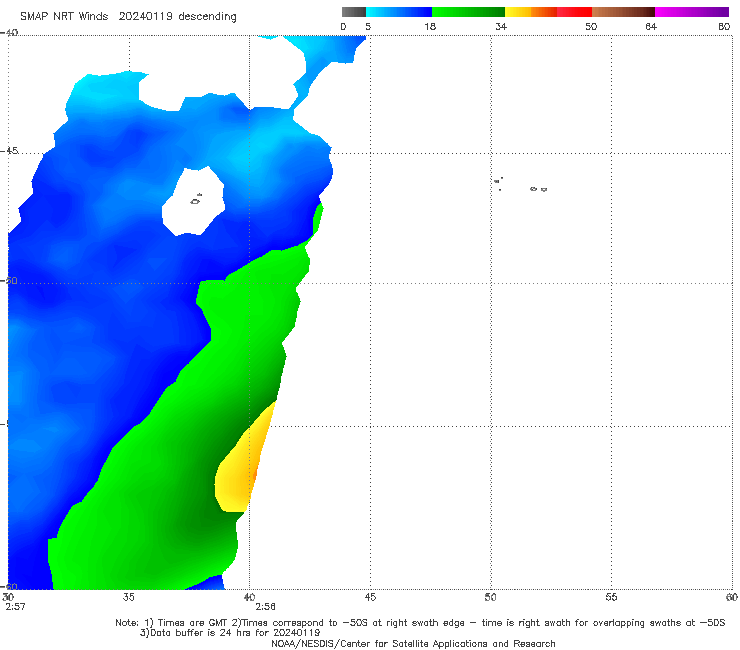Image resolution: width=740 pixels, height=650 pixels.
Task: Click the colorbar label '18'
Action: (x=430, y=27)
